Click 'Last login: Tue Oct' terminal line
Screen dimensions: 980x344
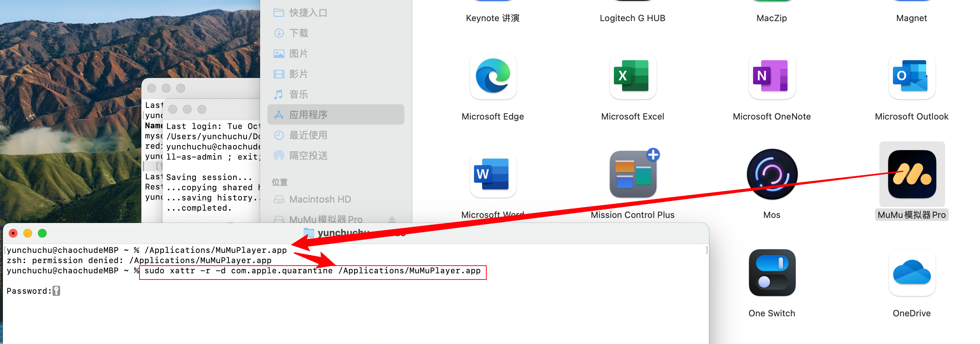[x=213, y=126]
